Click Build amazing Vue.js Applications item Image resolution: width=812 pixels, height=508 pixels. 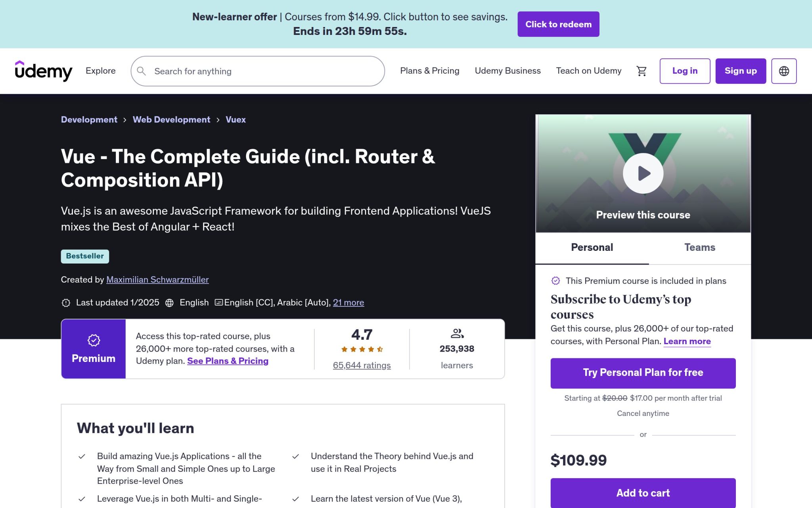tap(186, 468)
